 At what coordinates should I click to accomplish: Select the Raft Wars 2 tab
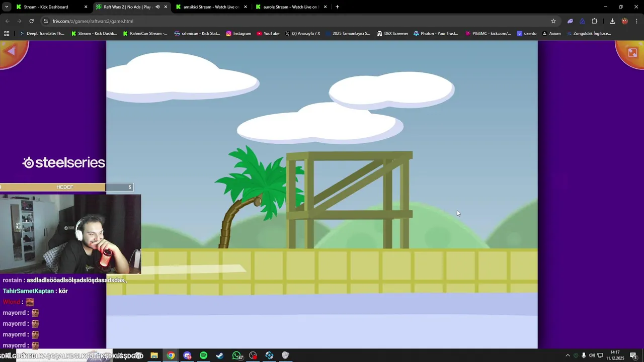[x=132, y=7]
